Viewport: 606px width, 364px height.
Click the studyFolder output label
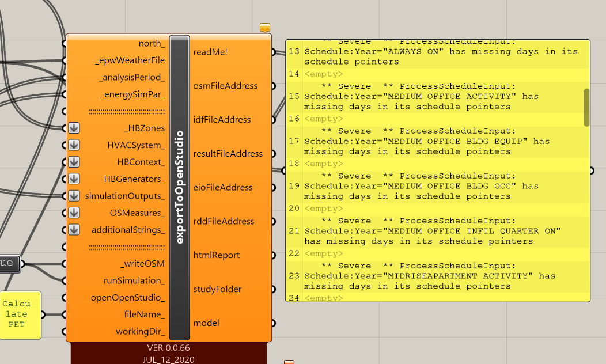(217, 290)
